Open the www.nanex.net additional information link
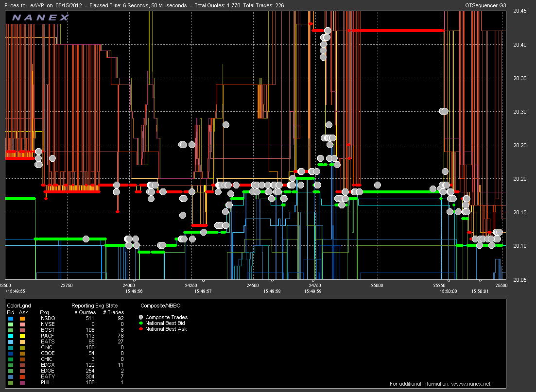 coord(471,384)
